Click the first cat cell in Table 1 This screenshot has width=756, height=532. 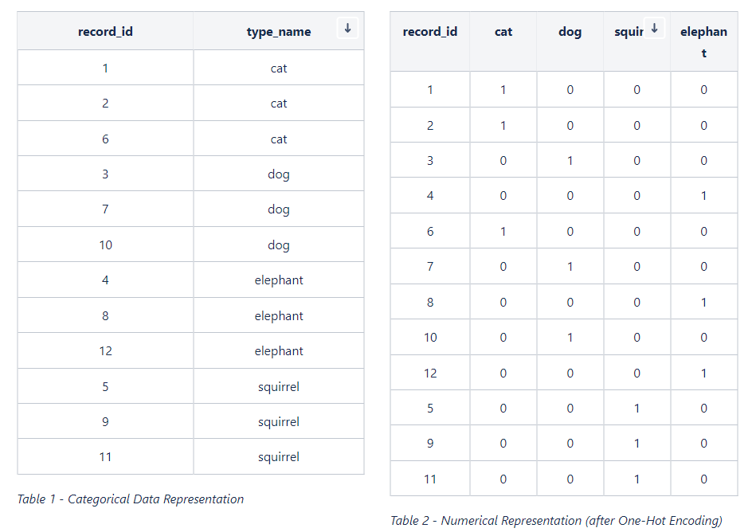click(279, 68)
